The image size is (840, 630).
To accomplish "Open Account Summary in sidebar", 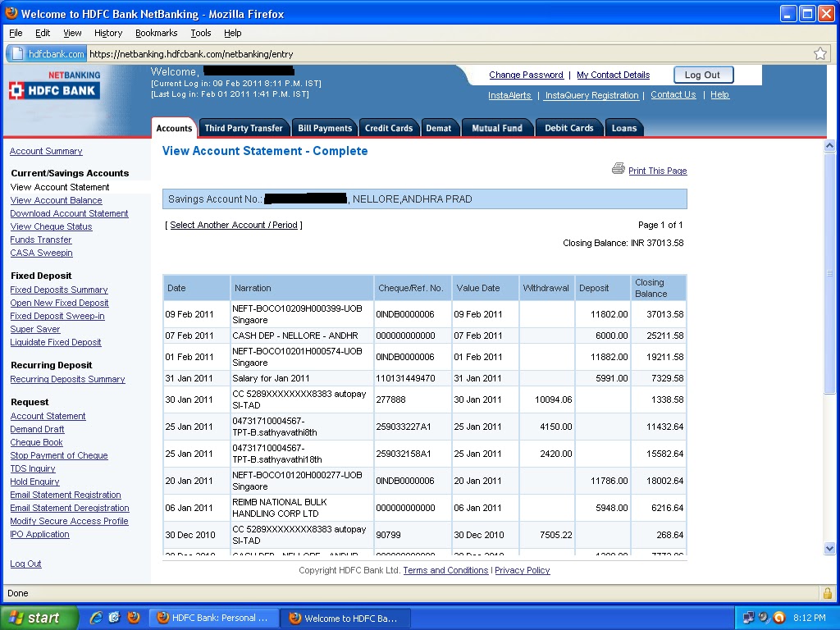I will [46, 151].
